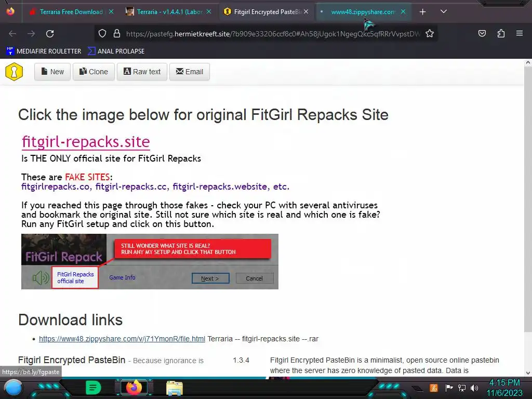Click the page scrollbar down arrow

[x=528, y=373]
